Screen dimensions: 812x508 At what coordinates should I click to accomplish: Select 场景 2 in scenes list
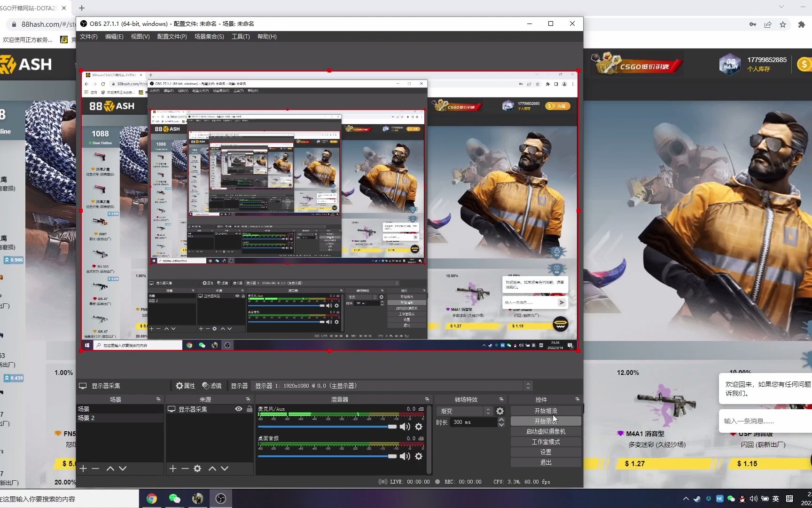click(x=120, y=418)
